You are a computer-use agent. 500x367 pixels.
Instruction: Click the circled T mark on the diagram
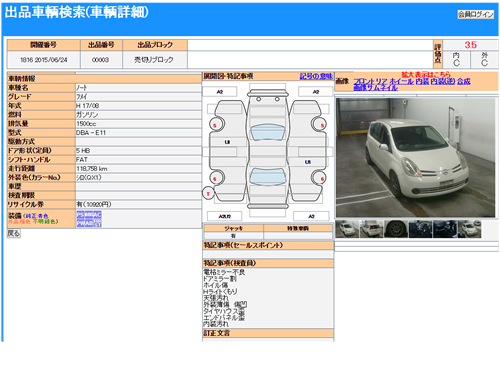tap(208, 193)
